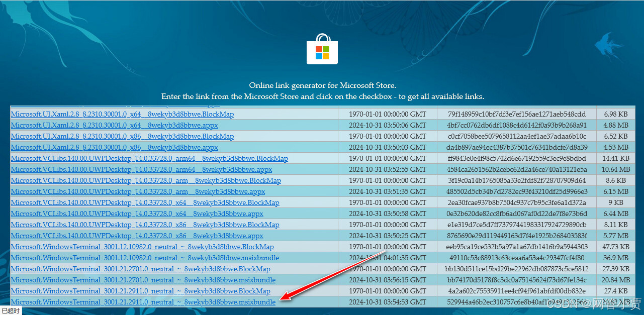Download WindowsTerminal 3001.12.10982.0 msixbundle link
This screenshot has width=644, height=315.
coord(145,258)
